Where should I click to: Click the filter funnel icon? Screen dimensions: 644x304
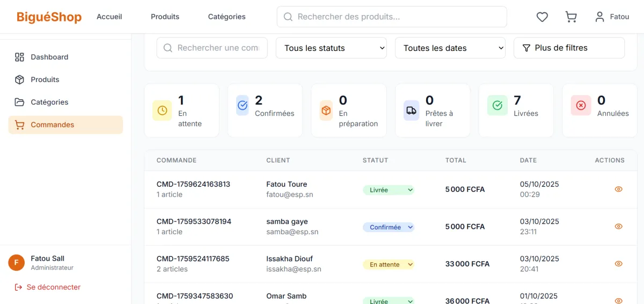(526, 48)
